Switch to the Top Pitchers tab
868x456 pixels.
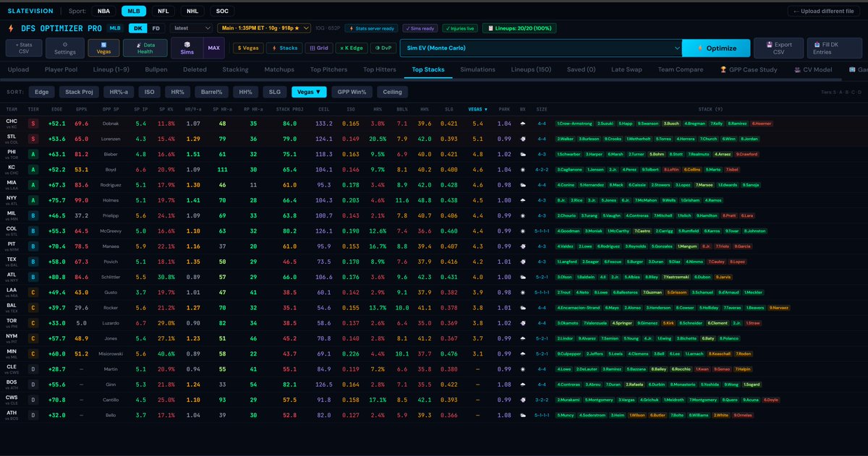tap(331, 69)
